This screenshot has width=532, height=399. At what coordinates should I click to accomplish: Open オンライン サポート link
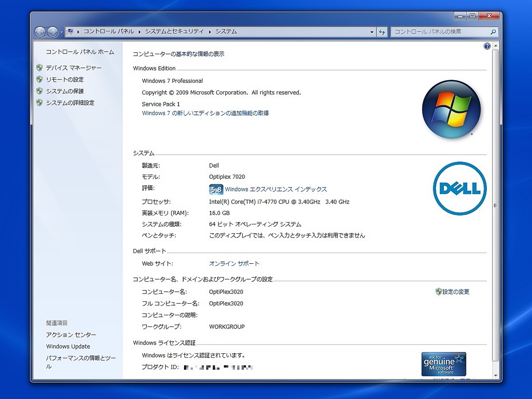coord(234,263)
